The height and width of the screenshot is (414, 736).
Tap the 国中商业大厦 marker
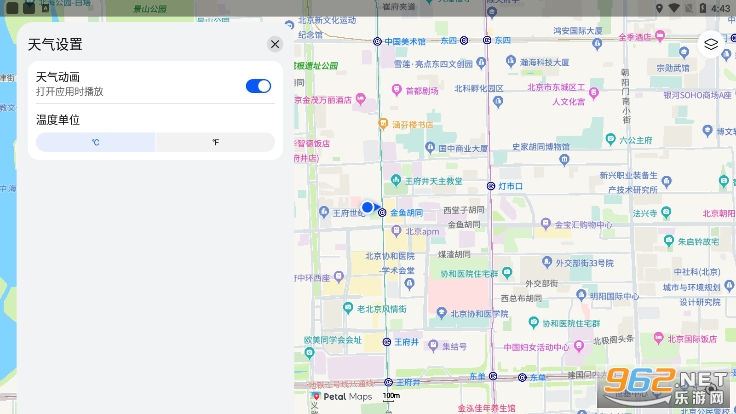(x=430, y=147)
